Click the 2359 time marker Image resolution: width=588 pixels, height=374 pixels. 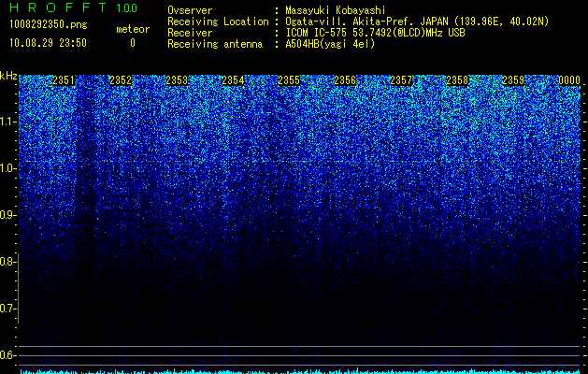[x=513, y=80]
